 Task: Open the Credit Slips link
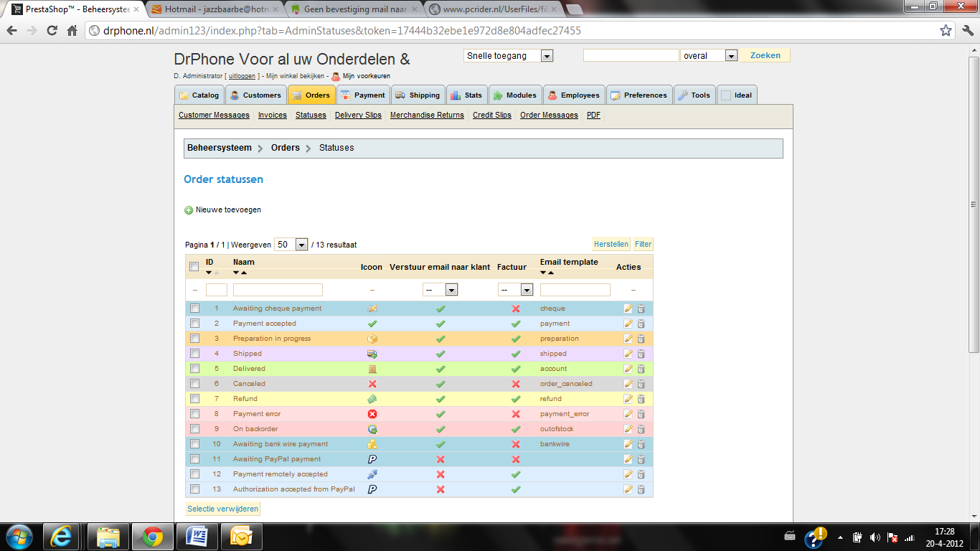tap(492, 115)
